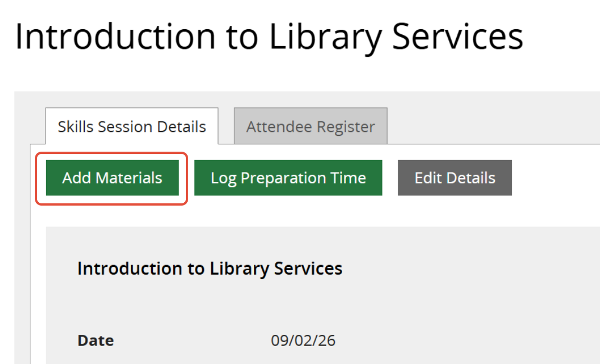Click the word Library in the large page title
The width and height of the screenshot is (600, 364).
point(326,37)
